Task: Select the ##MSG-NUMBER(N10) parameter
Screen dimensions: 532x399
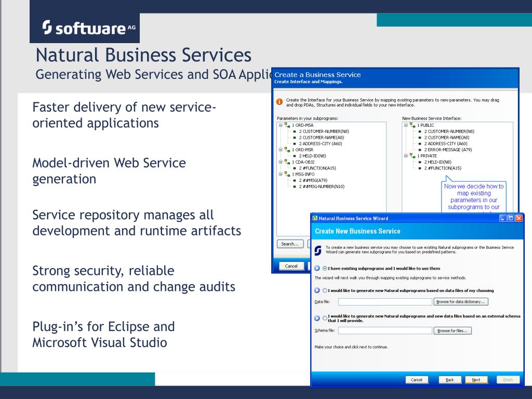Action: (322, 187)
